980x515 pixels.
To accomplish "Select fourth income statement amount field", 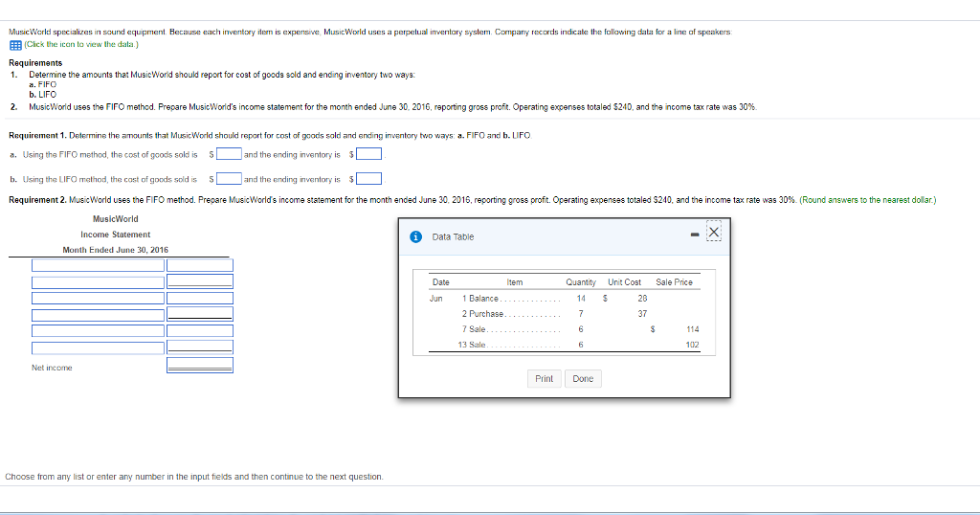I will click(200, 314).
